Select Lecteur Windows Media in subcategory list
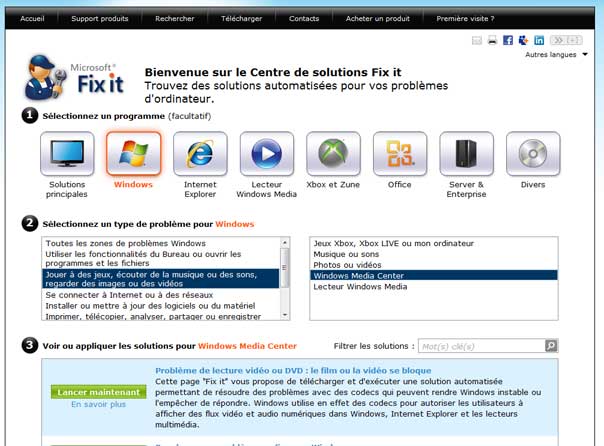Viewport: 604px width, 446px height. pos(434,287)
